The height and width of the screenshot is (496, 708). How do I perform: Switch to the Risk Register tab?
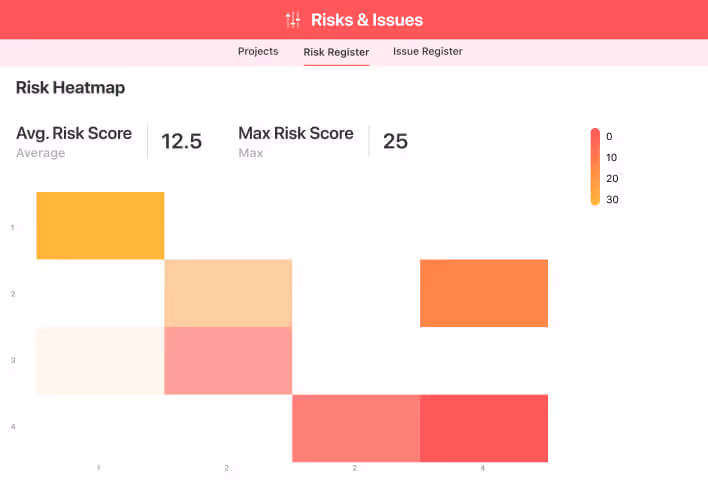(x=336, y=52)
